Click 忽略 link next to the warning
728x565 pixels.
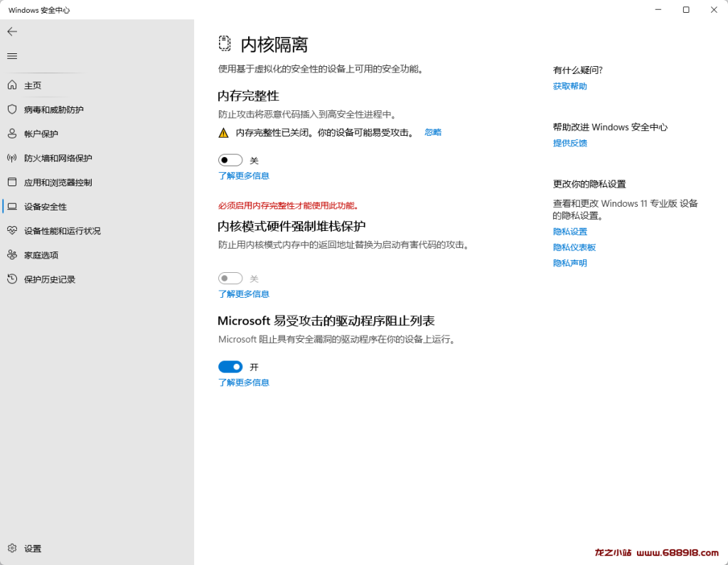[433, 132]
